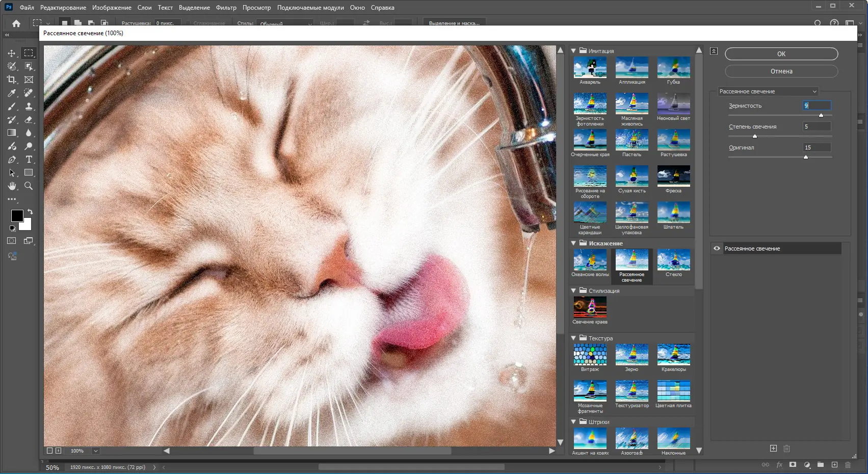Open the Изображение menu

point(112,8)
